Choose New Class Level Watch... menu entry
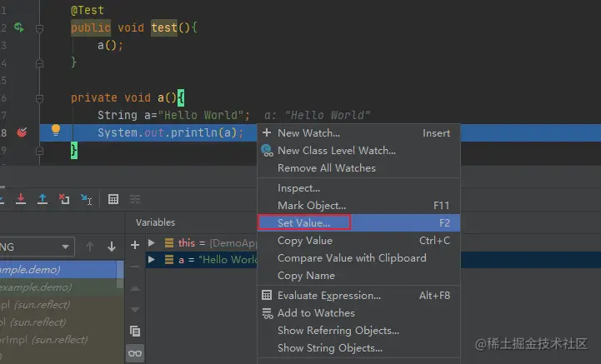Screen dimensions: 601x364 358,151
